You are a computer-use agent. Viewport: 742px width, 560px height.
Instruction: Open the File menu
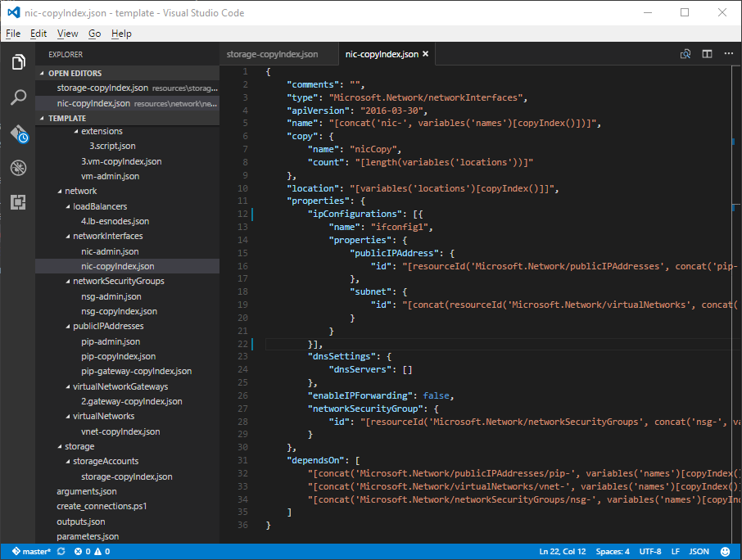coord(13,34)
